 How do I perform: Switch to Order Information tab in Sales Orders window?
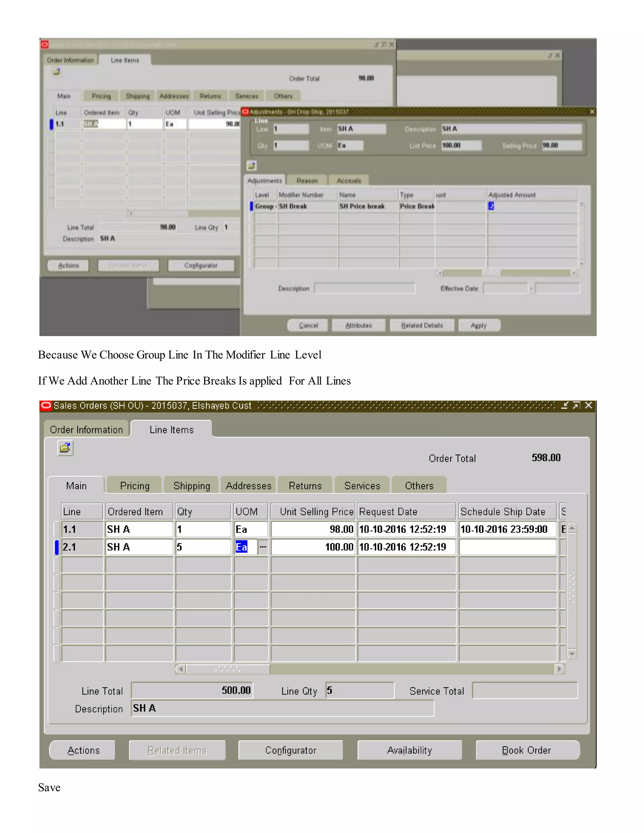[x=86, y=429]
